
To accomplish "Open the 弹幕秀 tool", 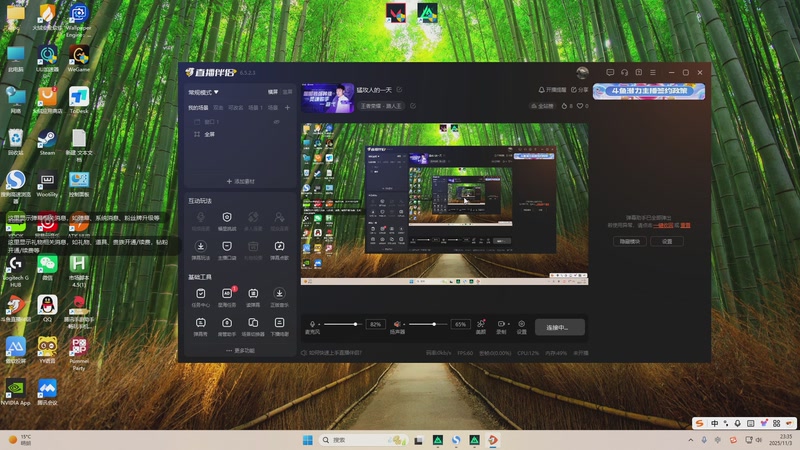I will tap(201, 327).
